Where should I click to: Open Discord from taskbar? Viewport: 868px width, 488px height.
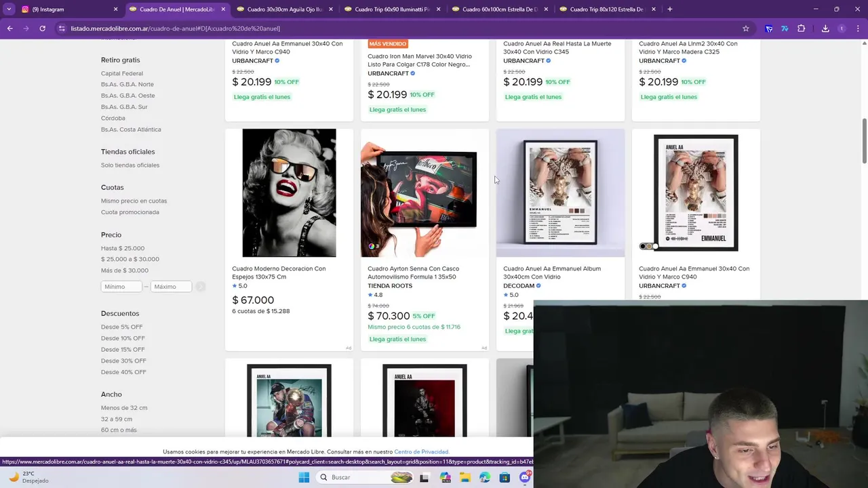point(524,477)
